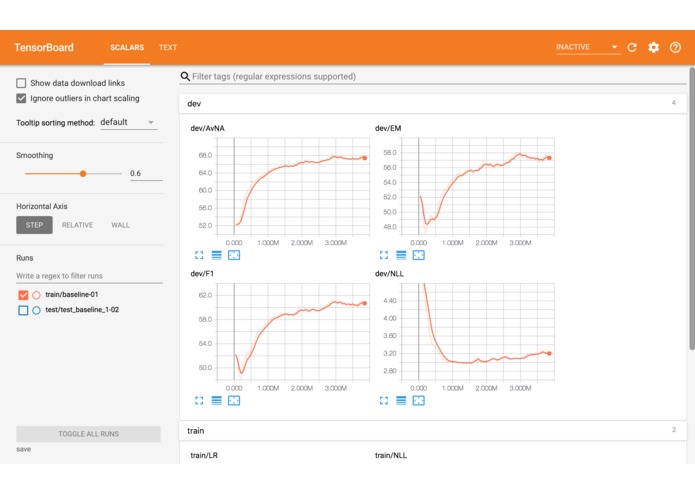This screenshot has width=695, height=494.
Task: Open the INACTIVE dashboards dropdown
Action: 587,47
